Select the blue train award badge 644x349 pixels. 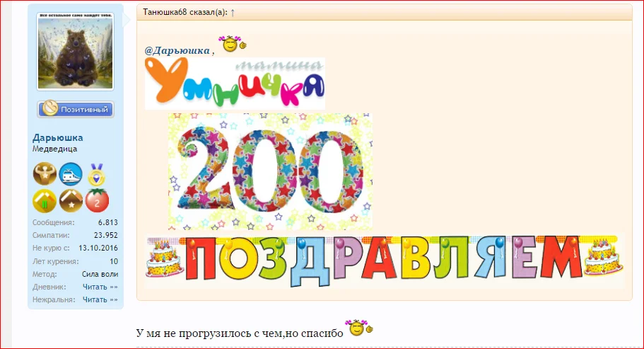pyautogui.click(x=71, y=174)
